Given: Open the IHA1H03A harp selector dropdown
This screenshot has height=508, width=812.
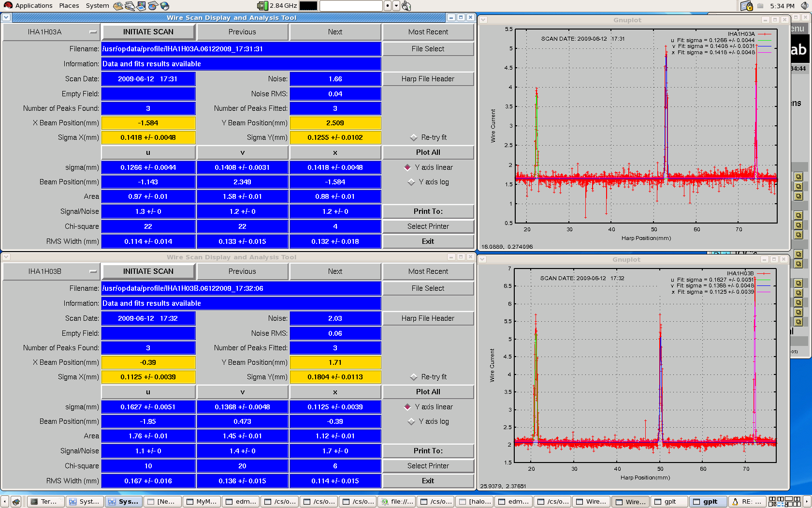Looking at the screenshot, I should pos(51,32).
